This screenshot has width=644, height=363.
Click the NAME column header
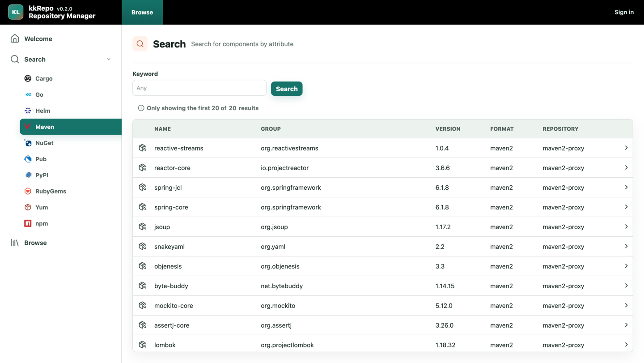pyautogui.click(x=162, y=128)
